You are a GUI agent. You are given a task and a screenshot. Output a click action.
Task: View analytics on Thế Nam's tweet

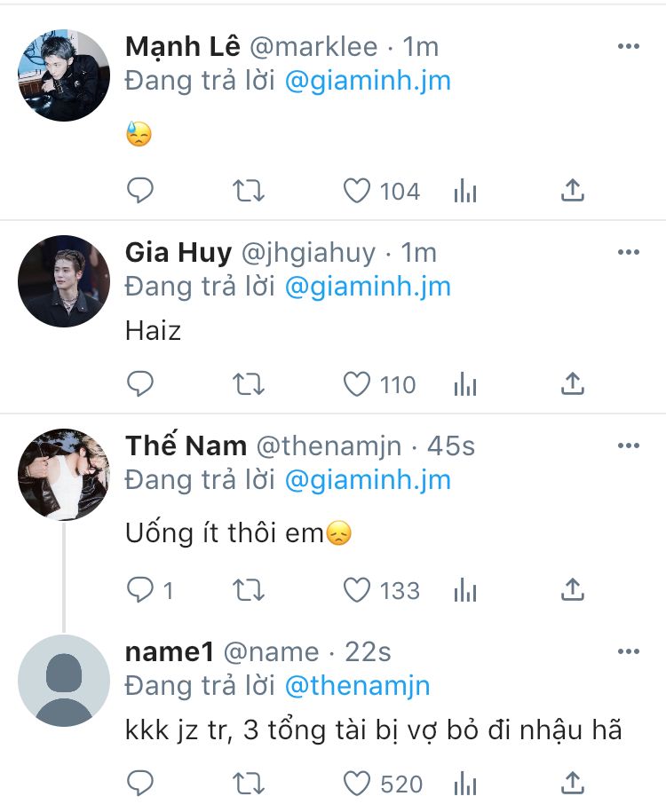[x=465, y=590]
